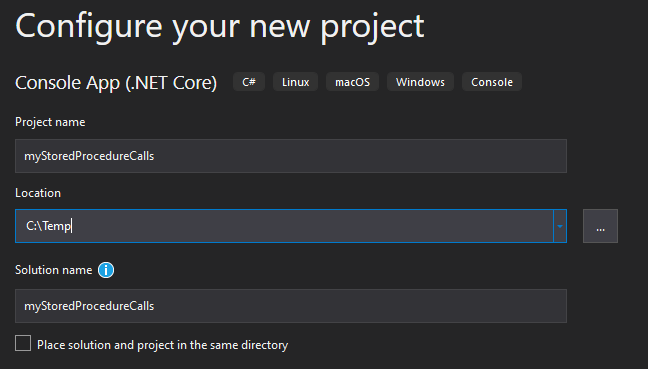The image size is (648, 369).
Task: Click the Linux tag
Action: [295, 82]
